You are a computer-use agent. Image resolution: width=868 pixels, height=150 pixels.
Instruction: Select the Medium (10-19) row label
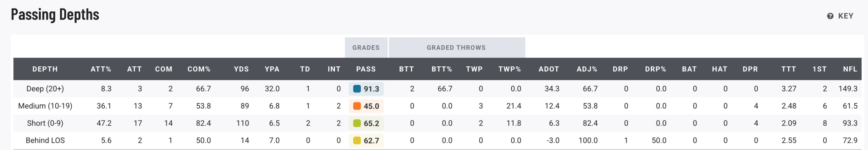coord(45,106)
